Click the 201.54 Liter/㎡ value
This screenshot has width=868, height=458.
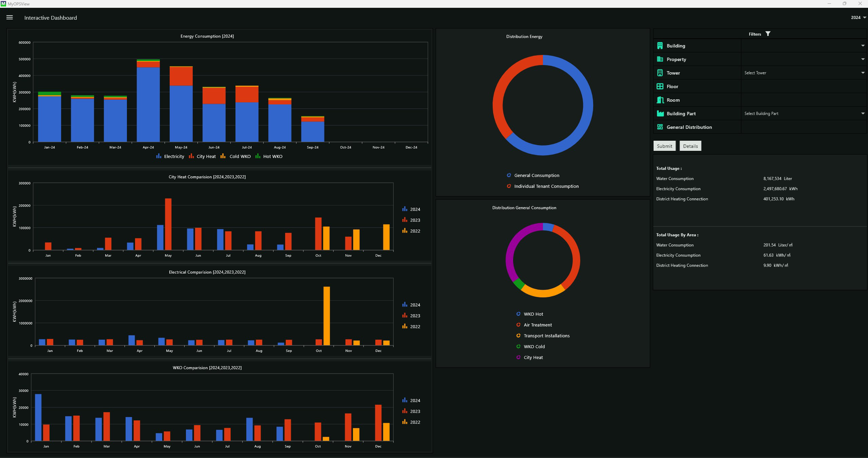[x=778, y=245]
